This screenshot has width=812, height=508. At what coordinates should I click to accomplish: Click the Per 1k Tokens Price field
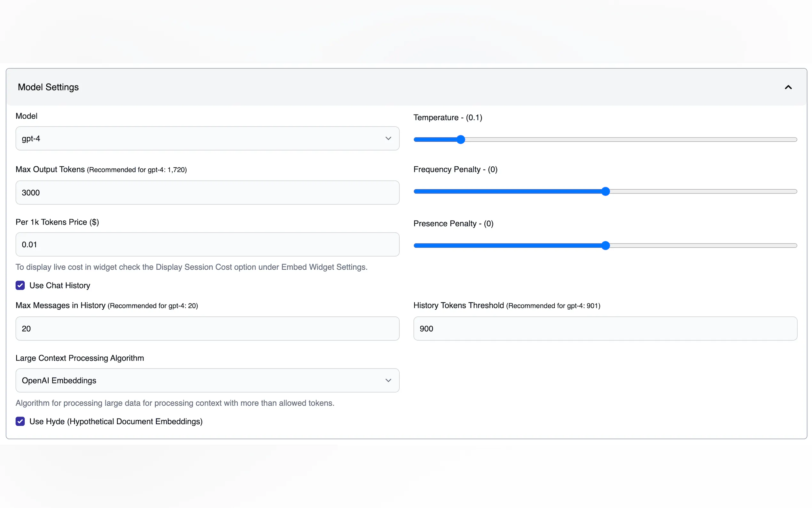[207, 245]
